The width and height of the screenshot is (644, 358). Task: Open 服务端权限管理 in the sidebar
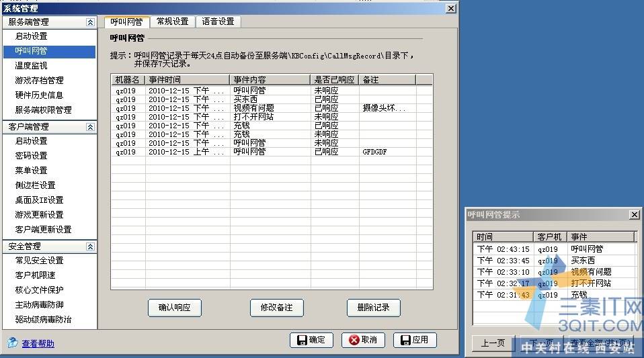pyautogui.click(x=44, y=110)
